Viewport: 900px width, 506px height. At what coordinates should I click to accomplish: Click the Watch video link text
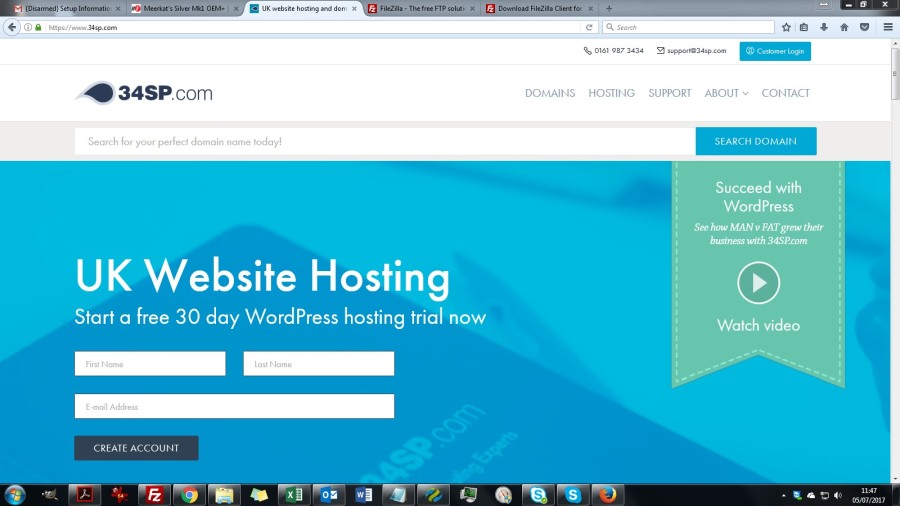coord(758,325)
